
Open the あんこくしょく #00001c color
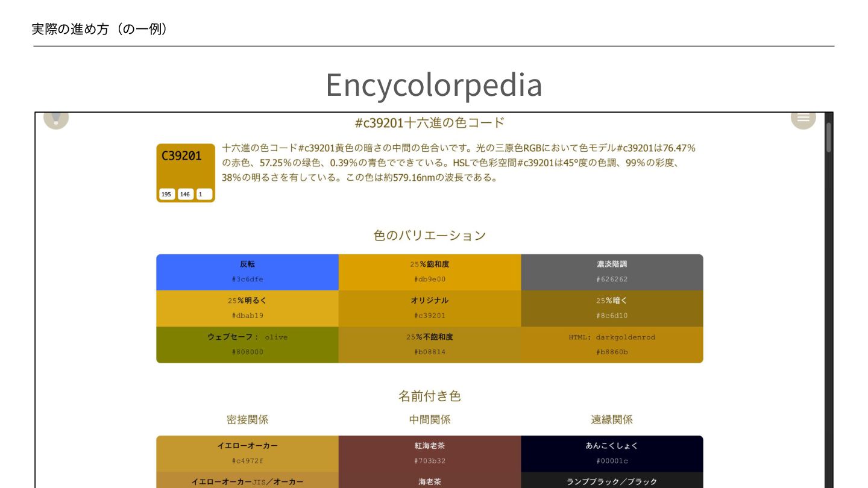(x=612, y=454)
